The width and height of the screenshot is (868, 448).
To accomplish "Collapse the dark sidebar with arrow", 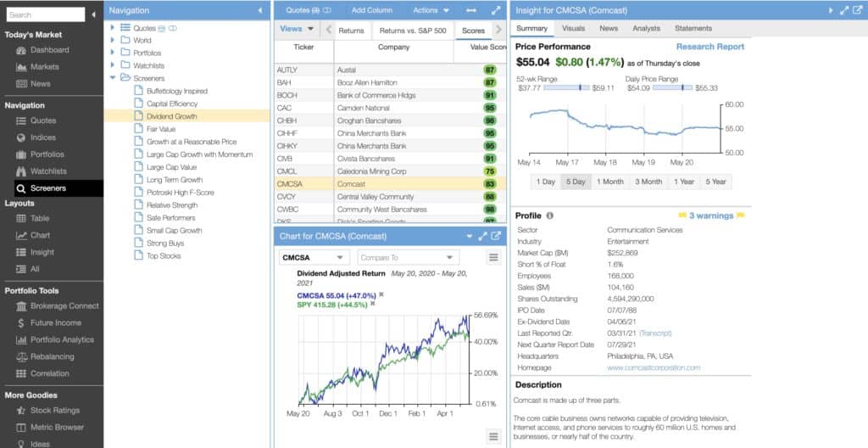I will pyautogui.click(x=93, y=15).
